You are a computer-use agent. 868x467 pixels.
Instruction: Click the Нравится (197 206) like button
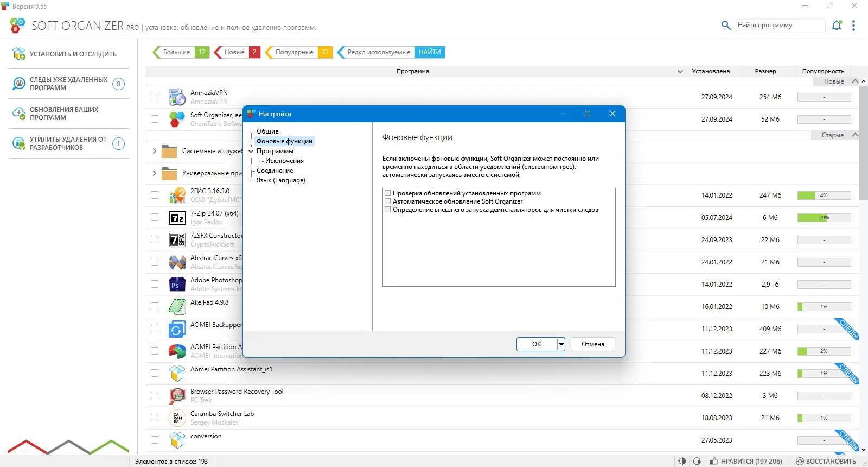click(746, 461)
